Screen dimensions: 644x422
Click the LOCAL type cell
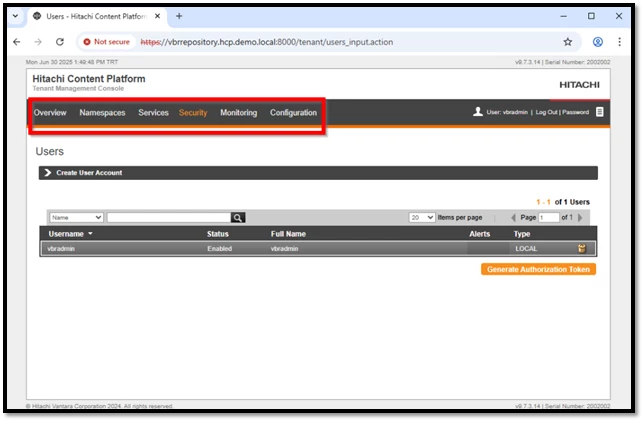[x=526, y=249]
